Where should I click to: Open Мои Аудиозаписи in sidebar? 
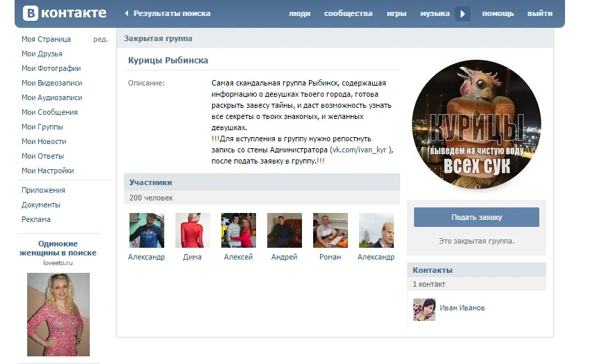click(x=52, y=97)
